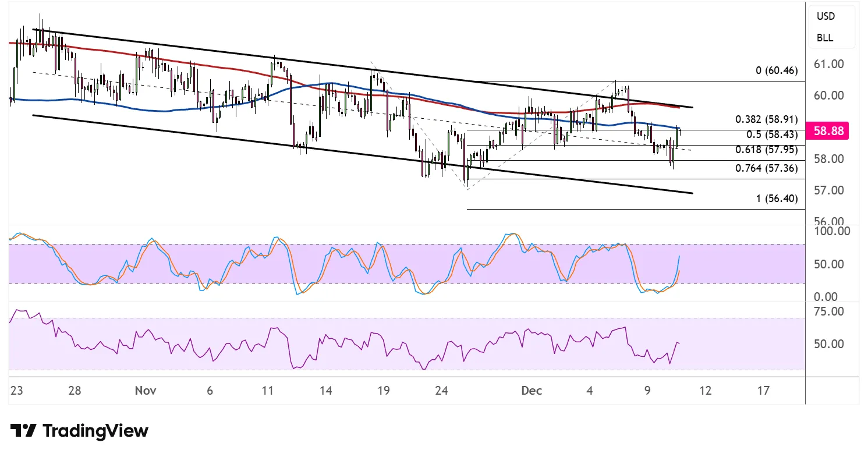This screenshot has height=457, width=868.
Task: Click the 1 (56.40) Fibonacci label
Action: point(776,199)
